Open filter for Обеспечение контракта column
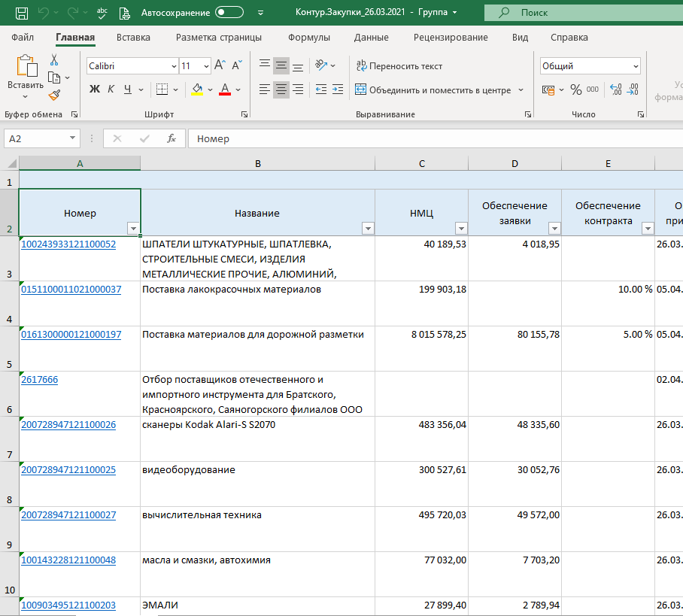The height and width of the screenshot is (616, 683). pyautogui.click(x=648, y=229)
